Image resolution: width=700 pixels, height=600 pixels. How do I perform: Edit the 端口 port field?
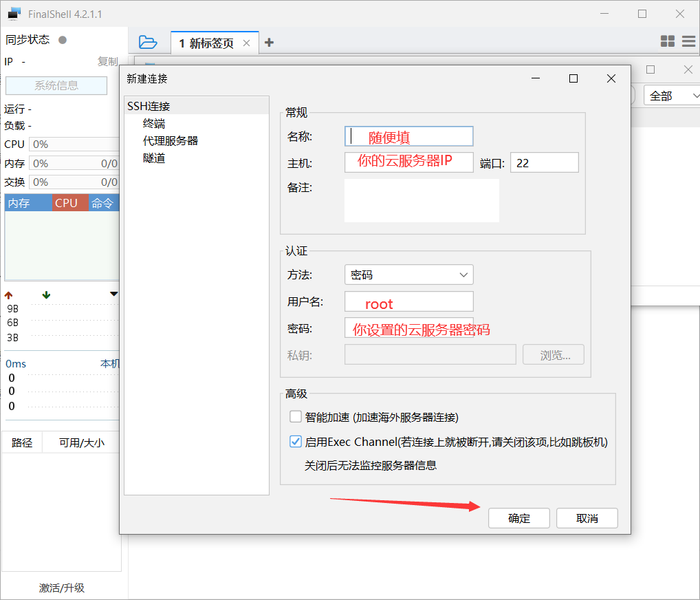[545, 162]
